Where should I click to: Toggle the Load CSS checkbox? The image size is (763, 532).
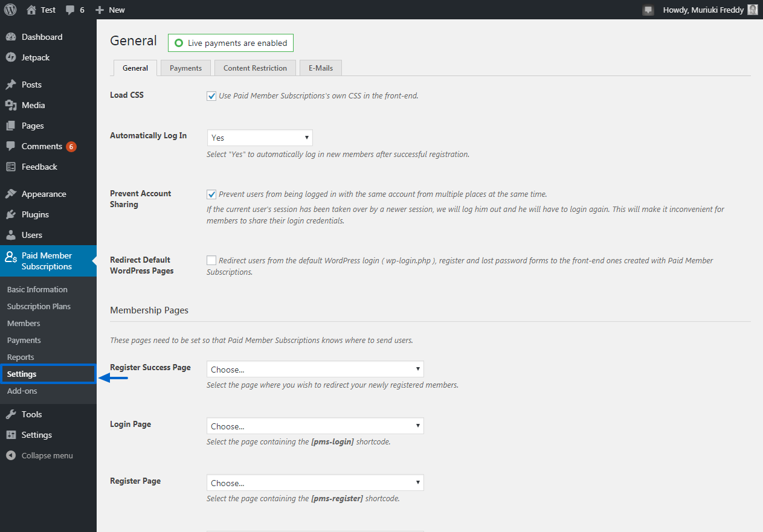[211, 95]
